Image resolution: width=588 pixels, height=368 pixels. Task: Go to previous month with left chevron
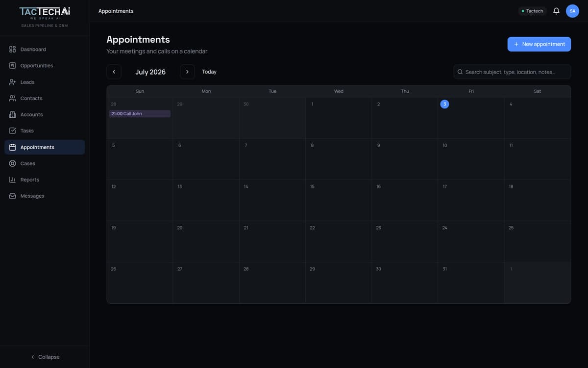pyautogui.click(x=114, y=72)
